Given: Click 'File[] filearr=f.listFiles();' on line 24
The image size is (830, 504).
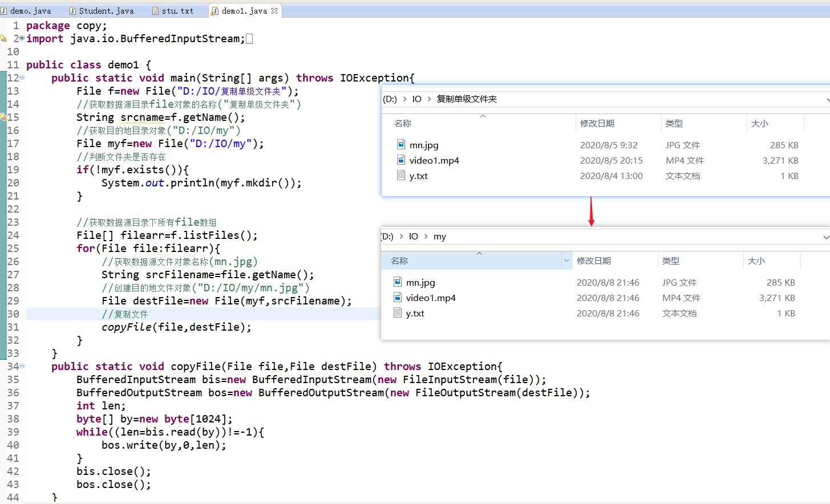Looking at the screenshot, I should pyautogui.click(x=167, y=235).
